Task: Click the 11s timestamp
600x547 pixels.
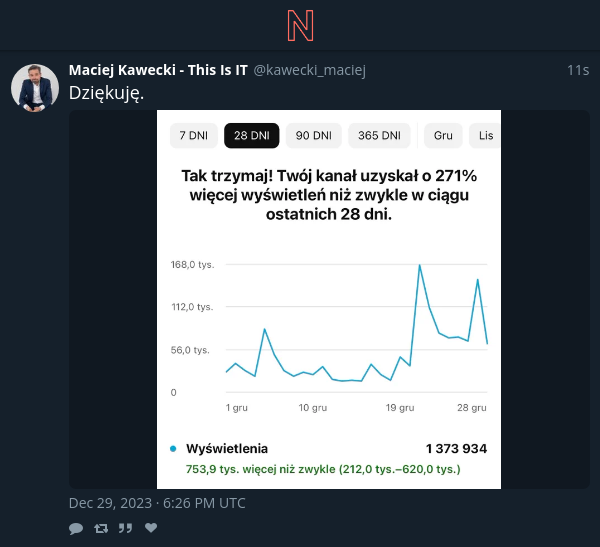Action: click(578, 70)
